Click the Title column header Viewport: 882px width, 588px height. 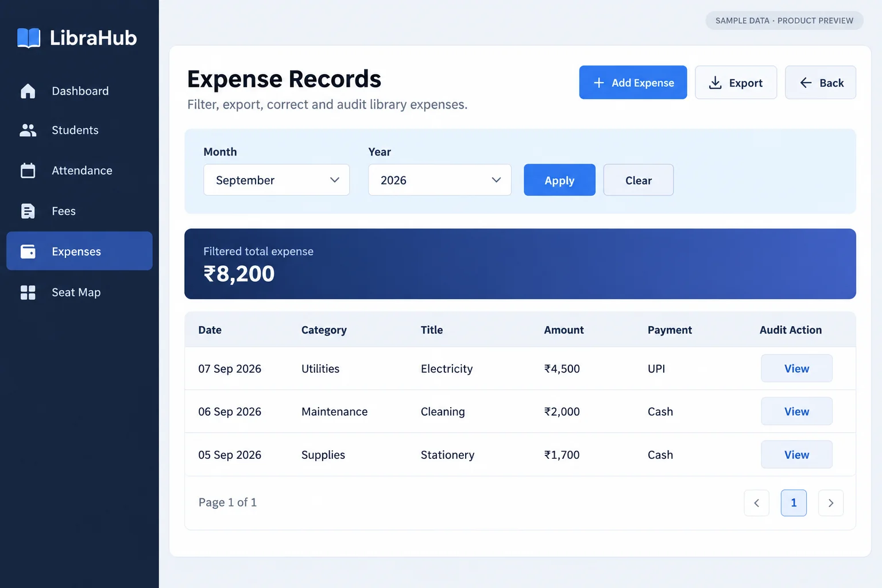coord(432,330)
